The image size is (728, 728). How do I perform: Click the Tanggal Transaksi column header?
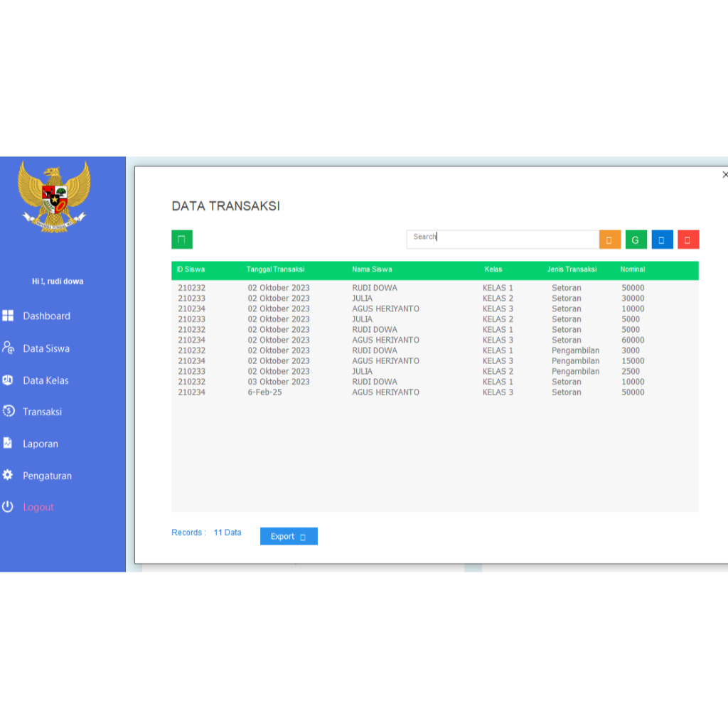click(x=275, y=269)
